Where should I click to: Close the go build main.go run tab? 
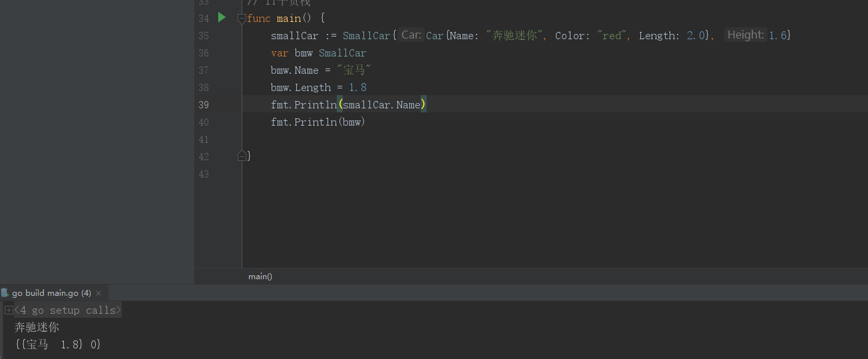pyautogui.click(x=99, y=293)
